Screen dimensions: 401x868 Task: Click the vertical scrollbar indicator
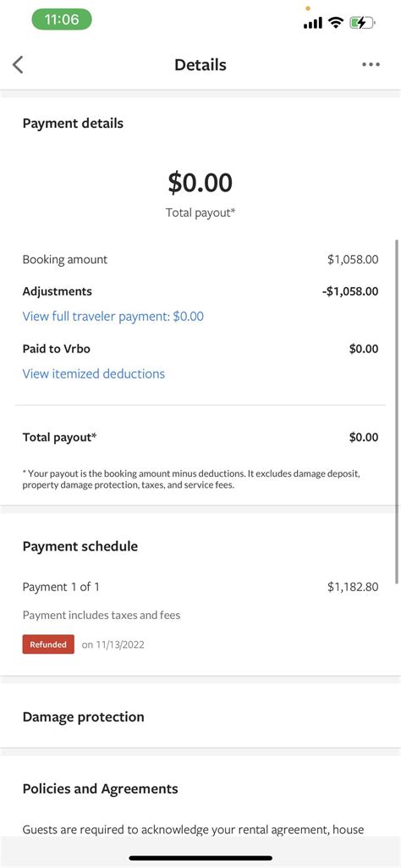pos(397,412)
